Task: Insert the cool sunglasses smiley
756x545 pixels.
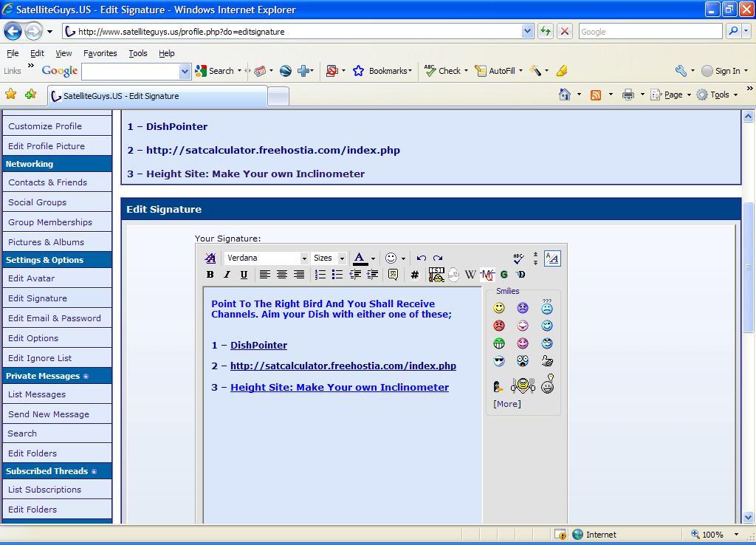Action: 499,361
